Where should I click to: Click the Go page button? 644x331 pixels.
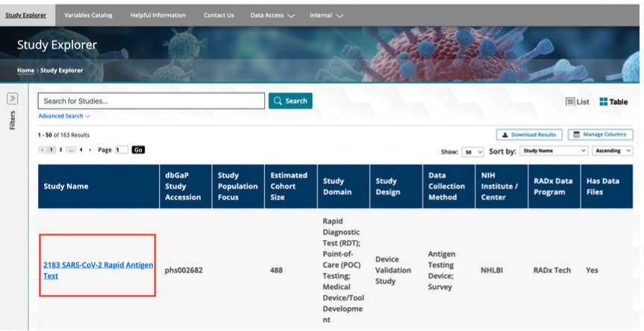point(138,150)
